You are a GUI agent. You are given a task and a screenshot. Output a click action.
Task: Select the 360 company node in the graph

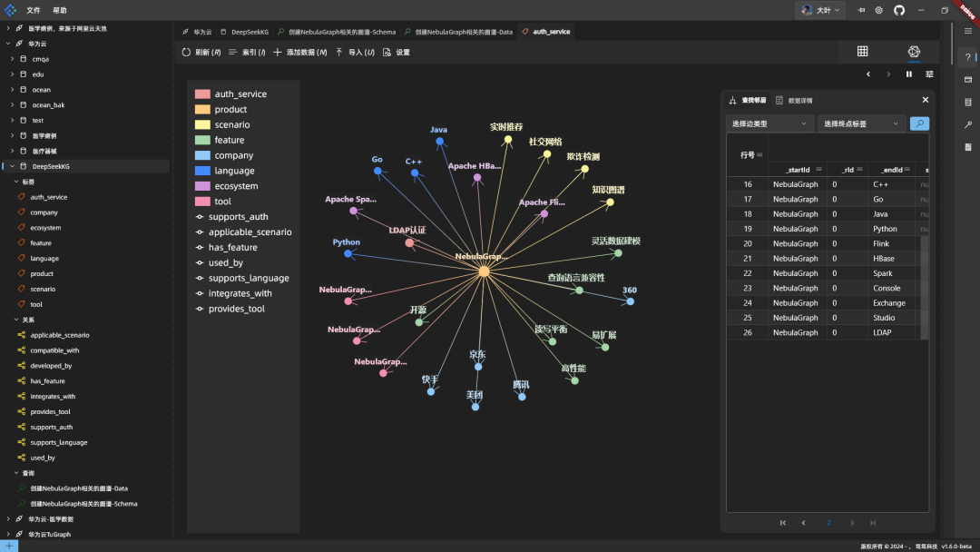pyautogui.click(x=630, y=301)
